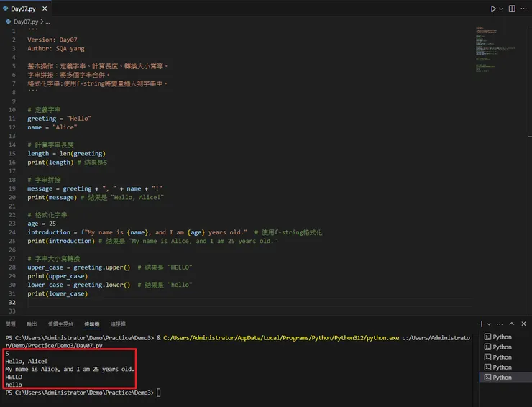The height and width of the screenshot is (407, 532).
Task: Click line number 24 in the gutter
Action: pyautogui.click(x=12, y=232)
